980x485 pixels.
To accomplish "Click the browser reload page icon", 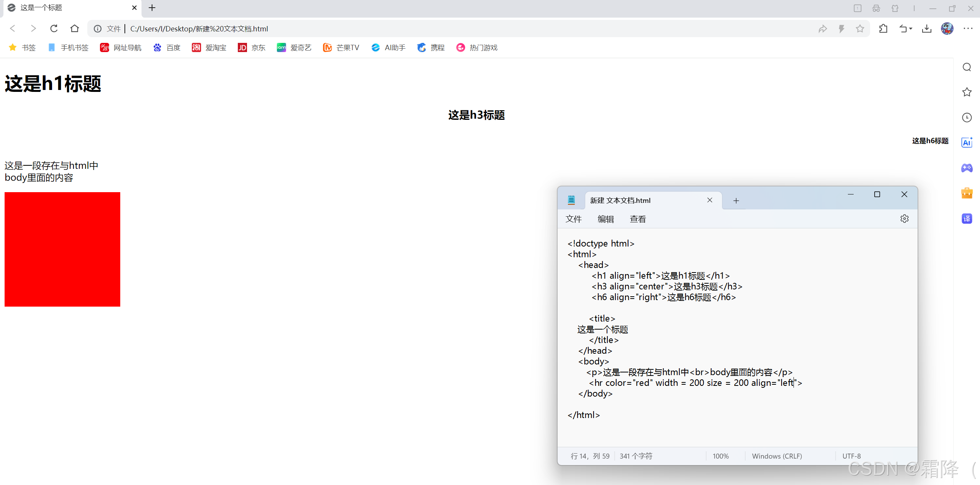I will 54,29.
